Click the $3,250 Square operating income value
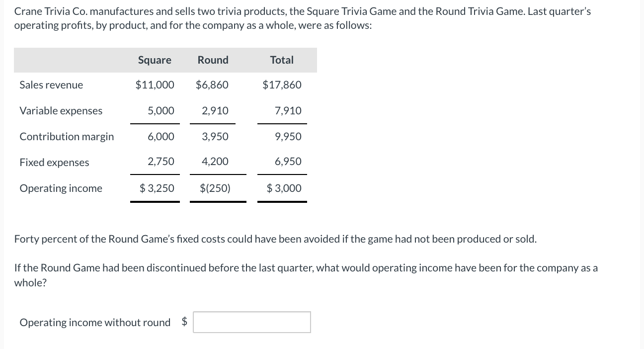 coord(157,188)
